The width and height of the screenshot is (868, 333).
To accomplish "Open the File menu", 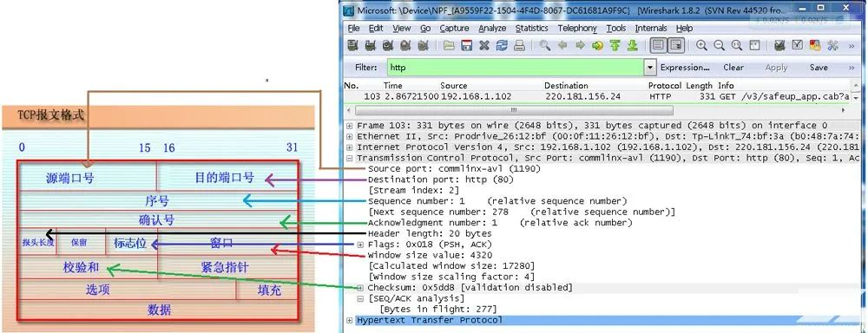I will pos(354,29).
